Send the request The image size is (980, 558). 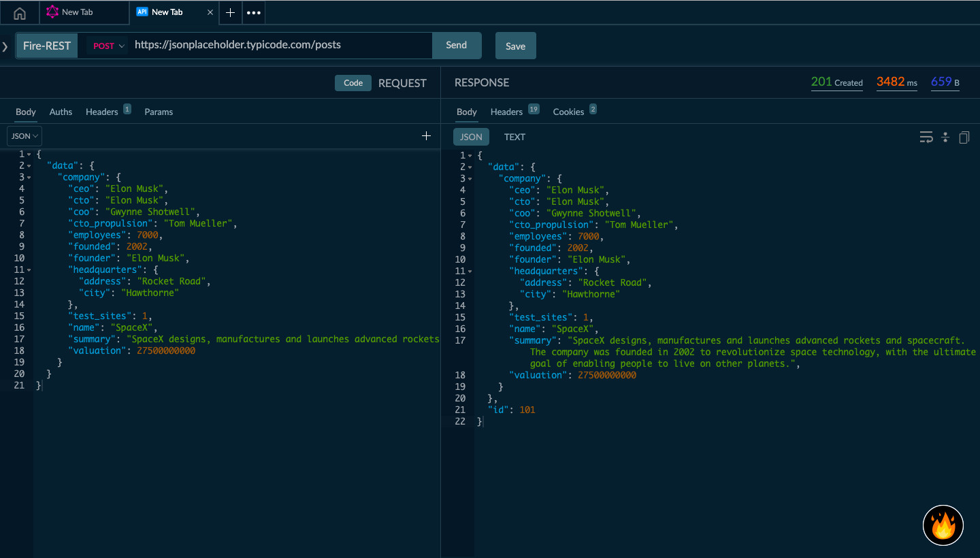pyautogui.click(x=457, y=45)
